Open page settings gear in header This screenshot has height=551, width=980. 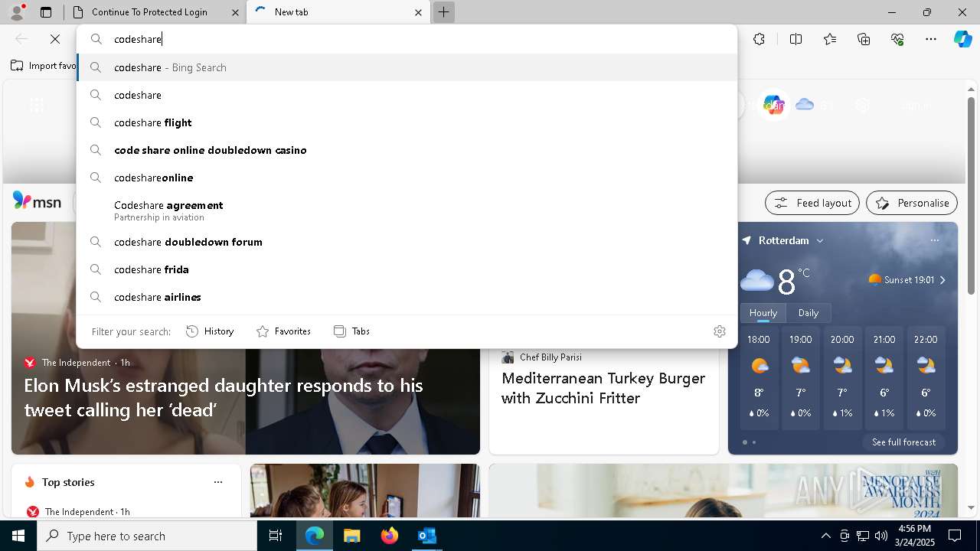pos(863,106)
